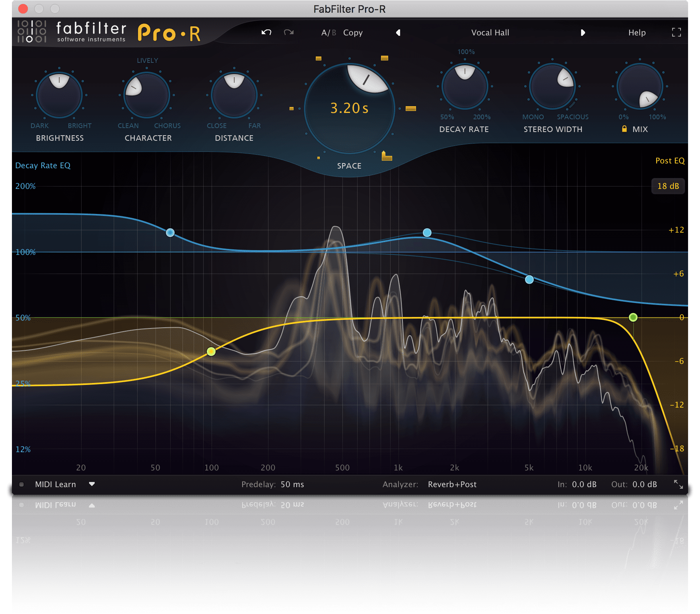Go to previous preset arrow
The height and width of the screenshot is (614, 700).
pyautogui.click(x=398, y=33)
